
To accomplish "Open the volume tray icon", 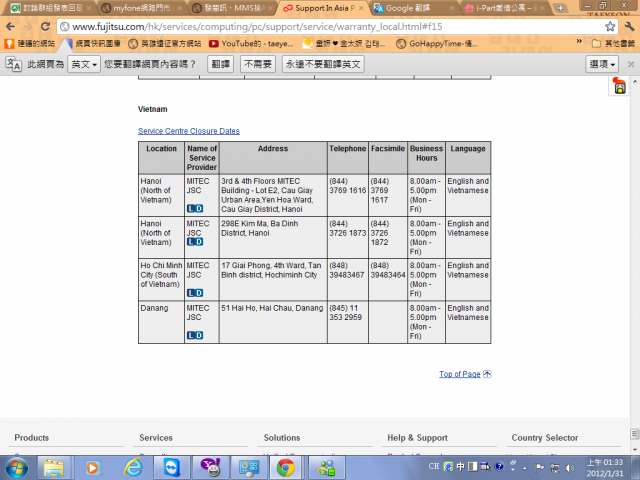I will 570,468.
